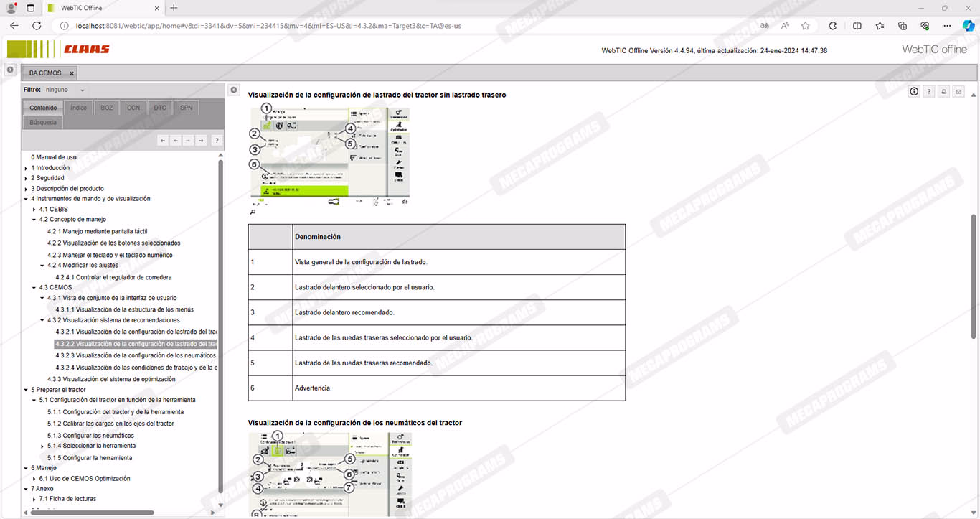Print the document with the printer icon
Image resolution: width=980 pixels, height=519 pixels.
tap(944, 92)
